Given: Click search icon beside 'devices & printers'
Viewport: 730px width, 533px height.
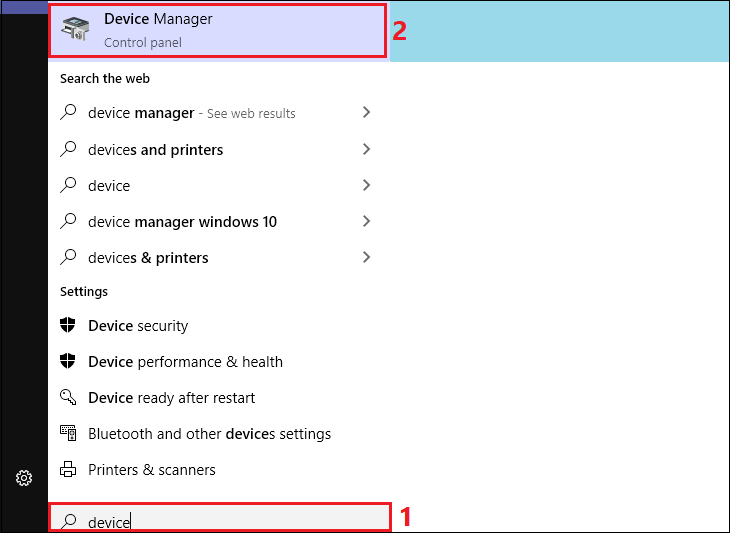Looking at the screenshot, I should pyautogui.click(x=68, y=257).
